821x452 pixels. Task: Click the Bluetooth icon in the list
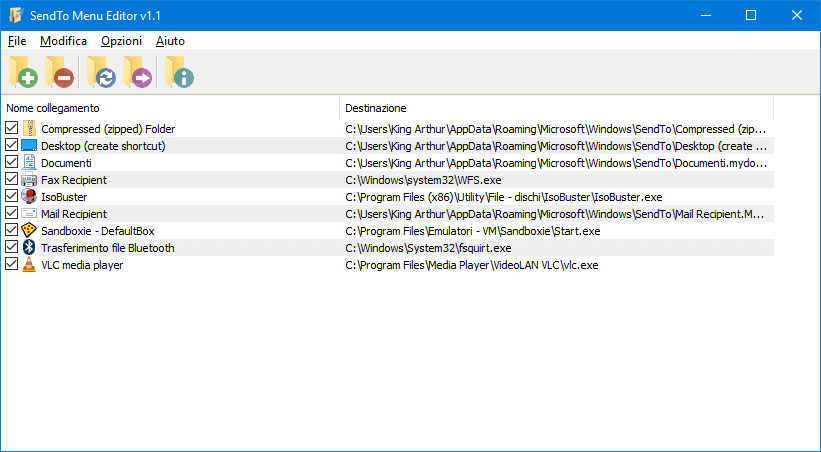pos(29,248)
